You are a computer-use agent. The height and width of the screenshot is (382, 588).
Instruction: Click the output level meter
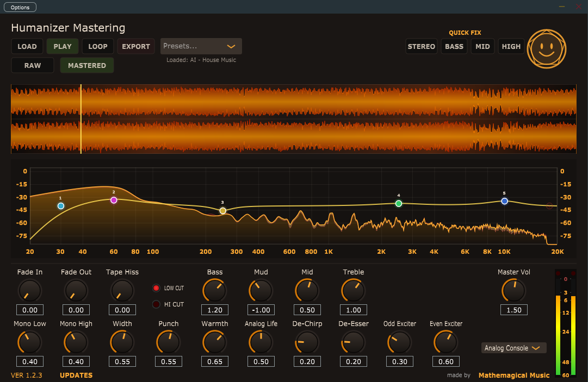[566, 322]
